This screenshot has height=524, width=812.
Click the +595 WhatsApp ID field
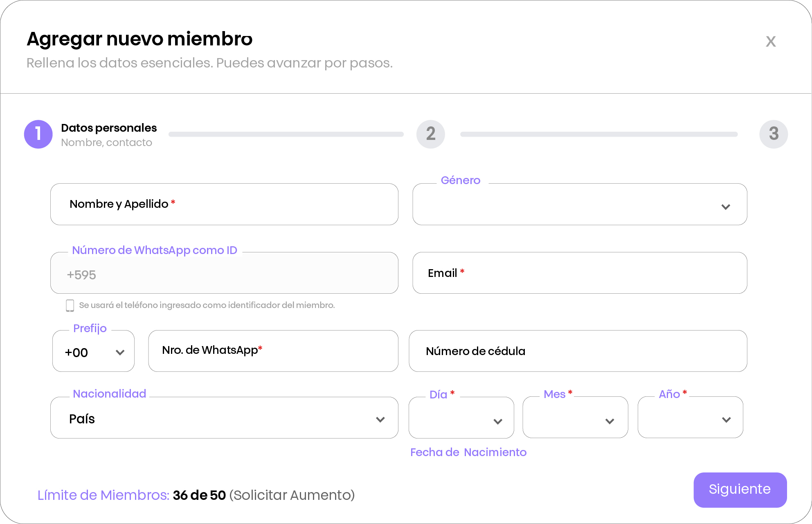224,274
